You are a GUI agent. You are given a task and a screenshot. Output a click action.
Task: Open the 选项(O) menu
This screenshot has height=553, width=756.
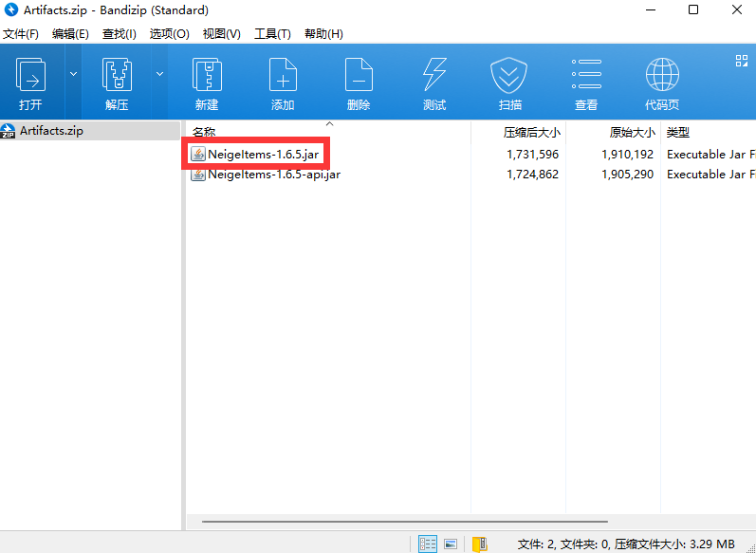[x=169, y=34]
